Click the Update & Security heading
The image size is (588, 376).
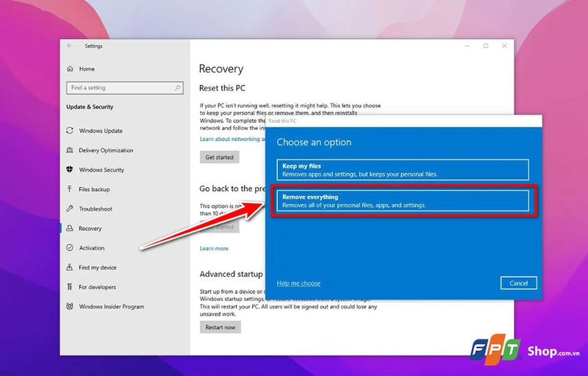[x=90, y=106]
